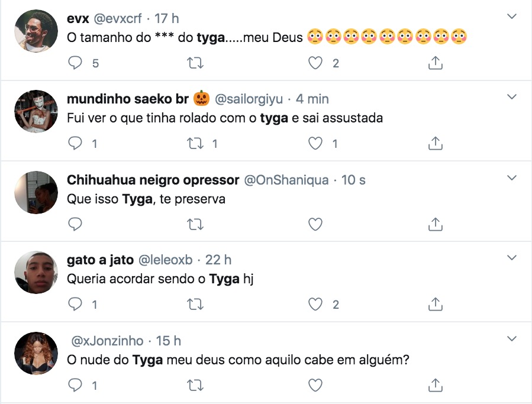Like mundinho saeko br's tweet

tap(315, 143)
